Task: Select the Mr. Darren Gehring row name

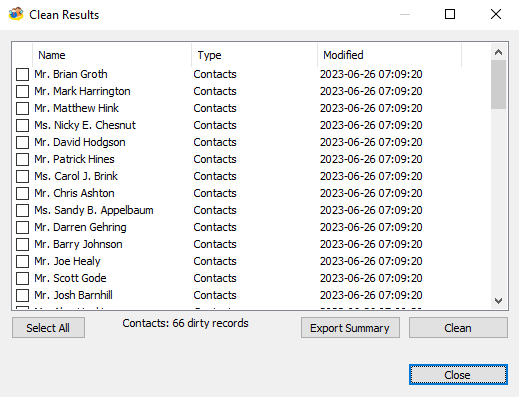Action: coord(80,227)
